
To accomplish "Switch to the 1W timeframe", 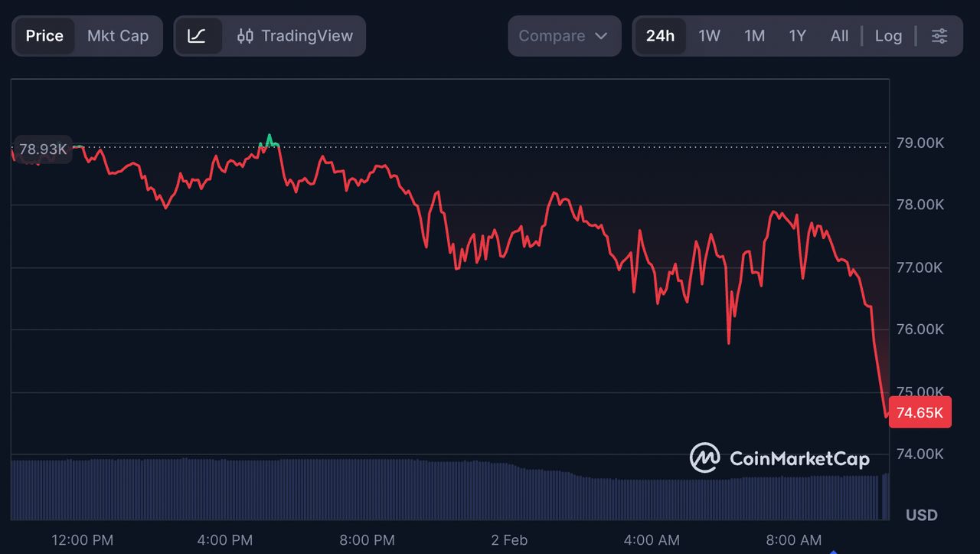I will (x=709, y=35).
